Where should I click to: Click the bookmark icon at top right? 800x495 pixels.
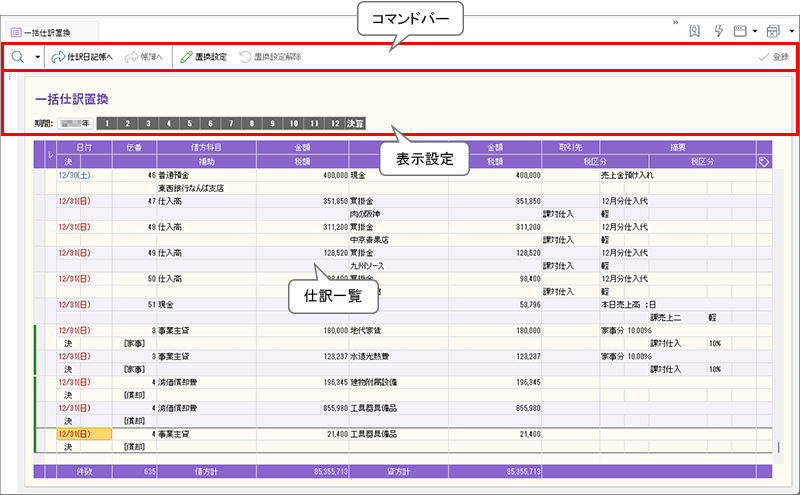(695, 31)
